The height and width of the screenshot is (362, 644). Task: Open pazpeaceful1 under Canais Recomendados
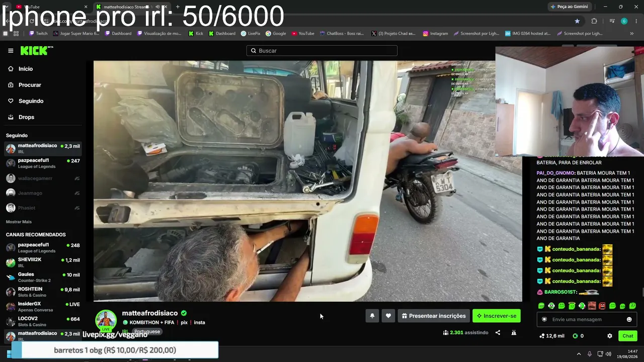[x=43, y=248]
